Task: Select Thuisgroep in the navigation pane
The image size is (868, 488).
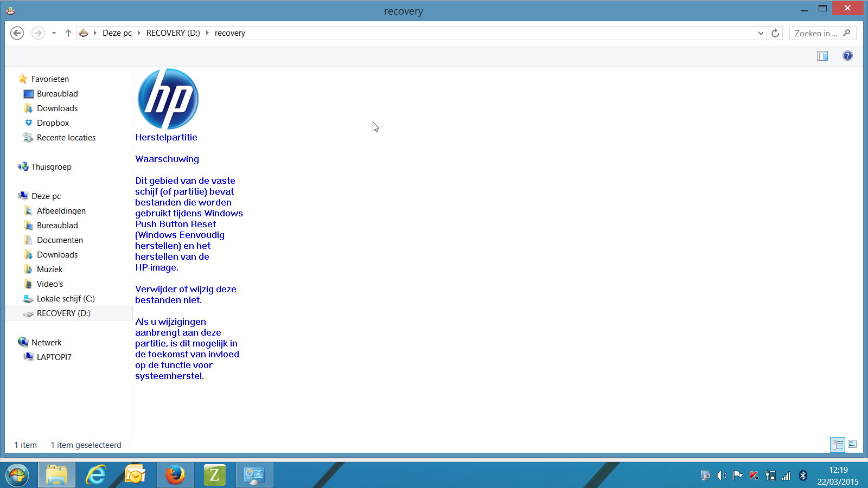Action: click(x=51, y=167)
